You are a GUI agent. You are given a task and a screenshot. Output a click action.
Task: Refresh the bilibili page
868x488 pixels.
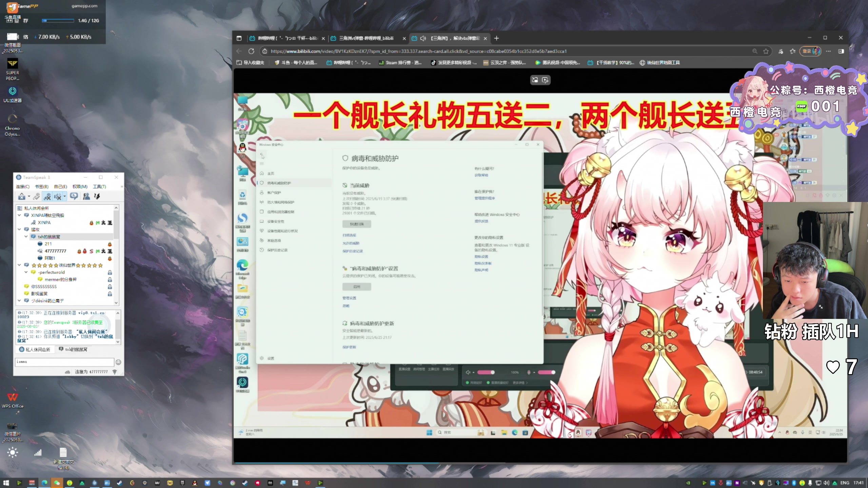coord(251,51)
